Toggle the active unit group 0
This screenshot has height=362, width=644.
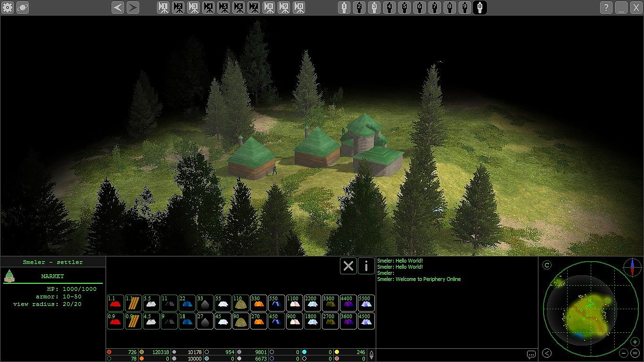pos(480,8)
